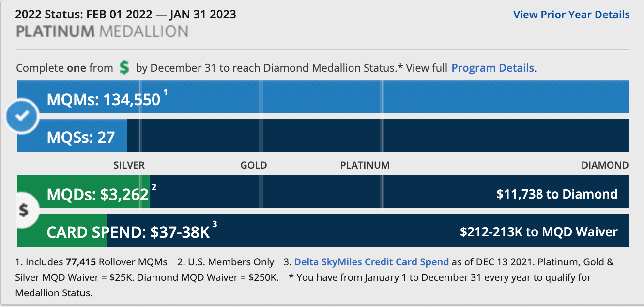This screenshot has height=307, width=644.
Task: Click the DIAMOND tier label
Action: click(605, 165)
